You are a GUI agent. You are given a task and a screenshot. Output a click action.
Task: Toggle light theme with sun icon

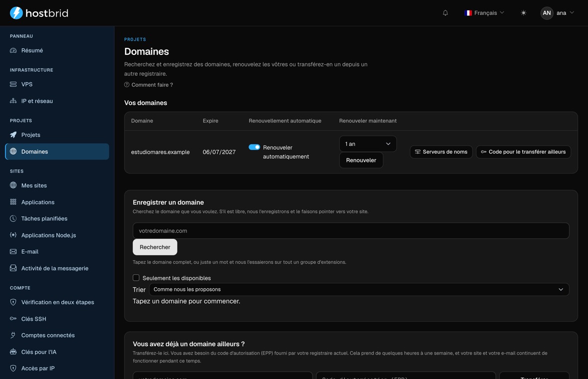(524, 13)
